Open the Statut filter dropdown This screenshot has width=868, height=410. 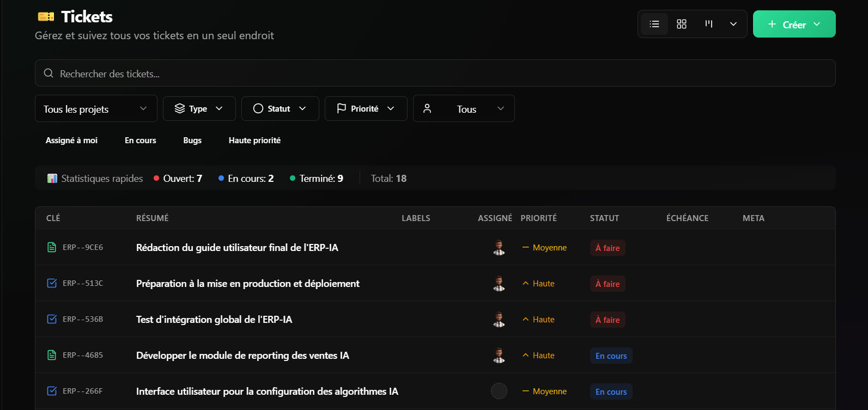click(280, 108)
